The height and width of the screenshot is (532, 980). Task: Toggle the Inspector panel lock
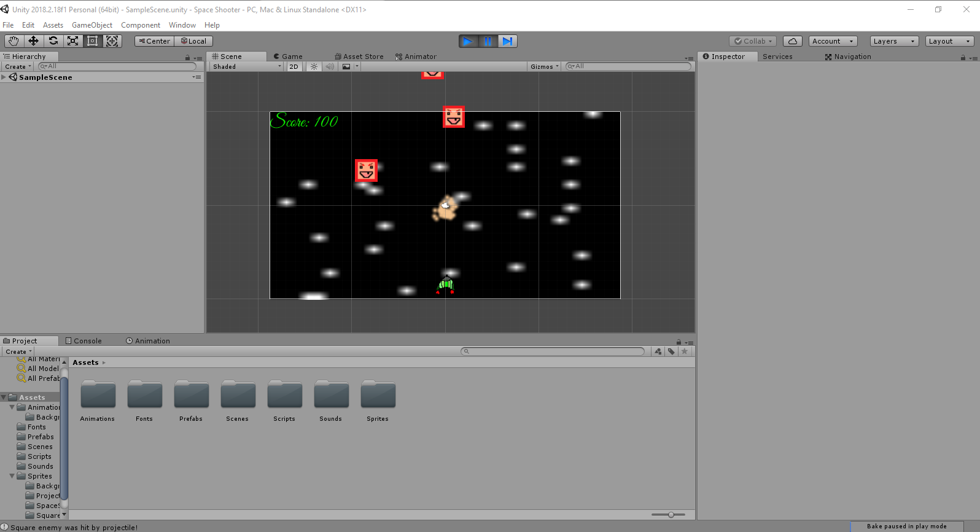click(963, 57)
